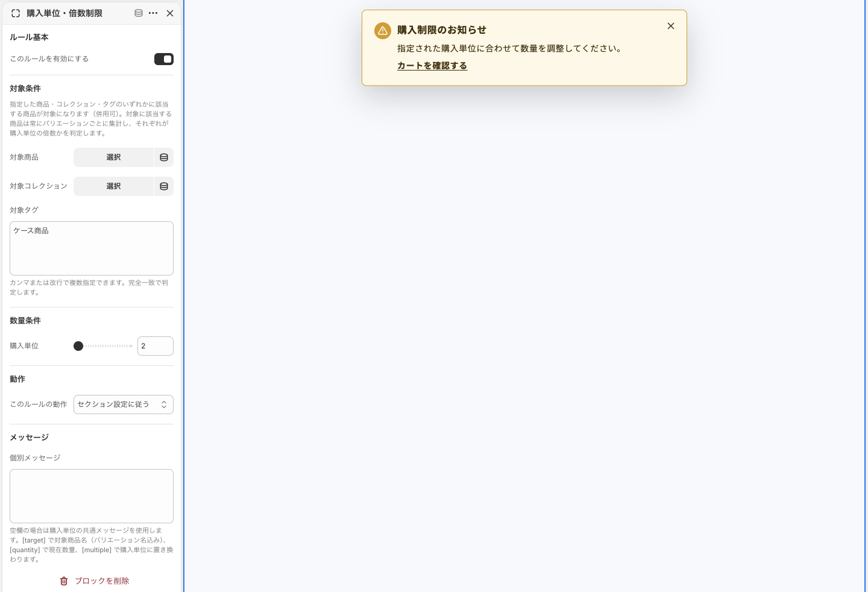The width and height of the screenshot is (868, 592).
Task: Click the 動作 section heading
Action: click(x=17, y=379)
